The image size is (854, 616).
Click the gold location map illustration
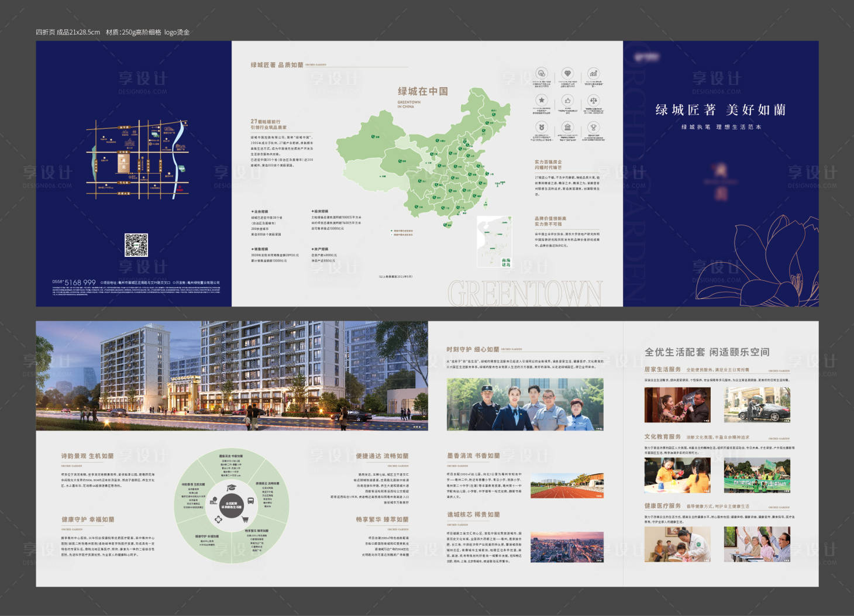(x=137, y=159)
